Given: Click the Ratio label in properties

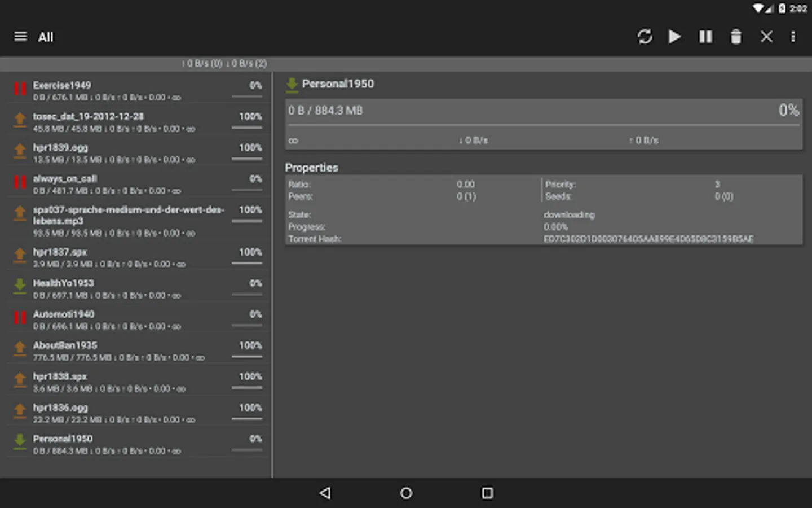Looking at the screenshot, I should click(299, 184).
